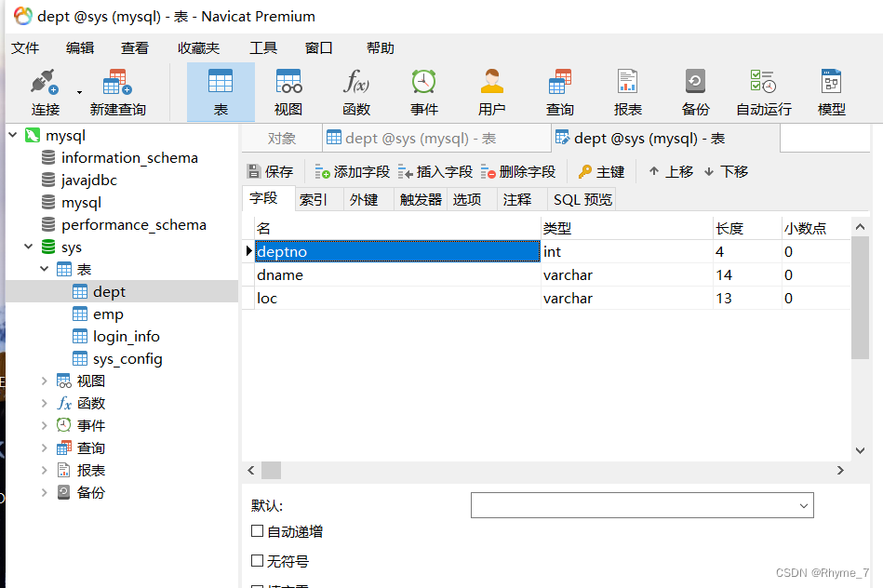Expand the 视图 node in the sidebar
Image resolution: width=883 pixels, height=588 pixels.
44,381
